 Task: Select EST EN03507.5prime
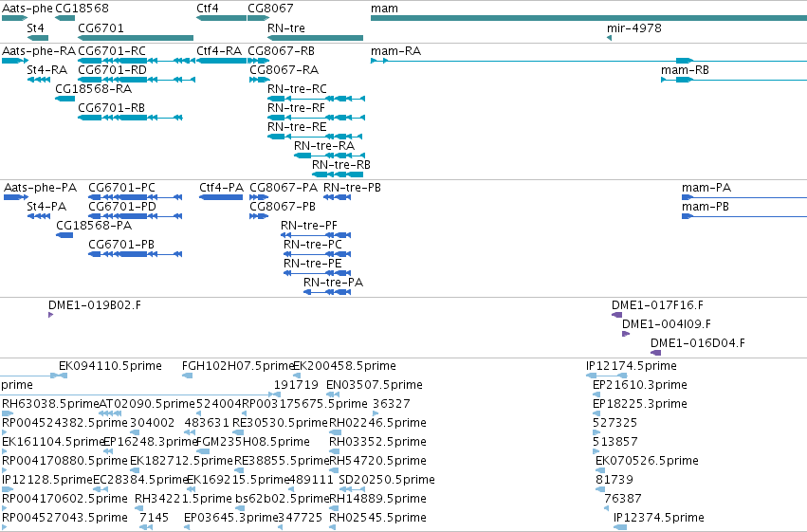click(x=333, y=394)
